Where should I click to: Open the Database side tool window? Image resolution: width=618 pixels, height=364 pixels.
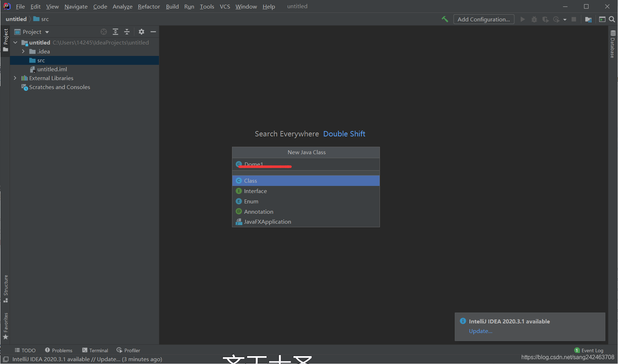[613, 44]
